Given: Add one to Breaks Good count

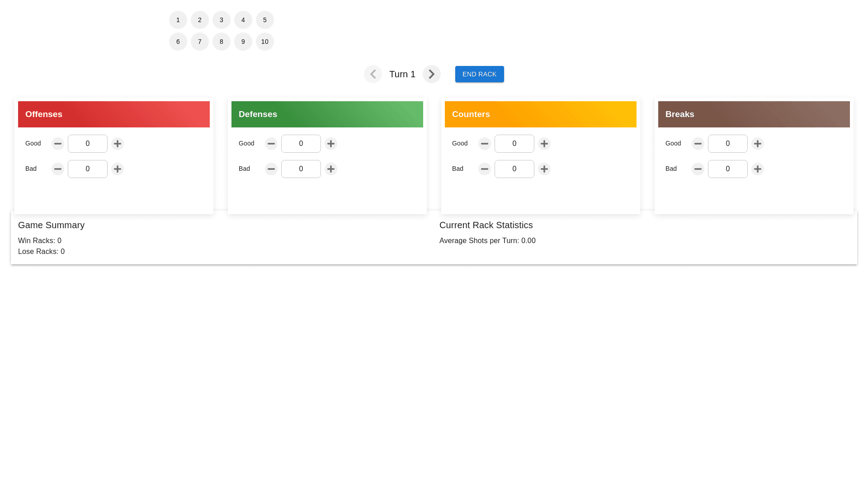Looking at the screenshot, I should pyautogui.click(x=758, y=144).
